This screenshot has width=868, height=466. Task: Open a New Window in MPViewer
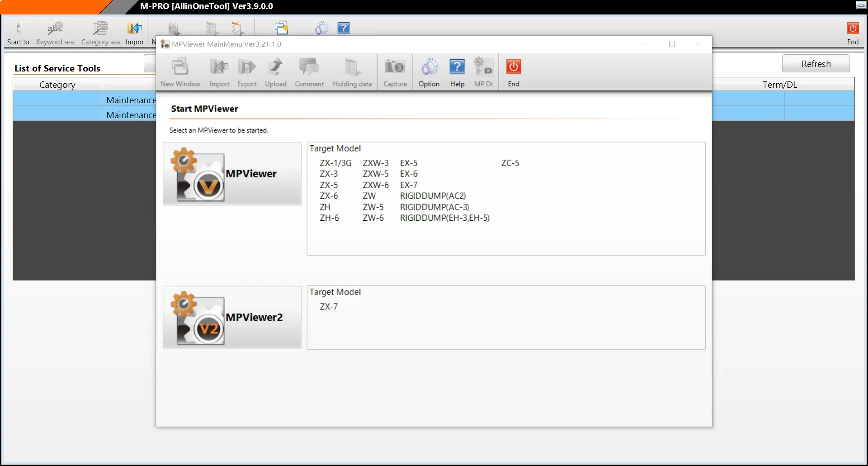(x=180, y=71)
